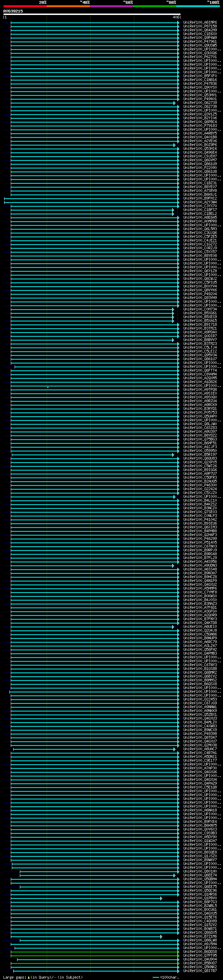This screenshot has height=980, width=223.
Task: Open the UniRef100_P87158 hit label
Action: click(x=200, y=26)
